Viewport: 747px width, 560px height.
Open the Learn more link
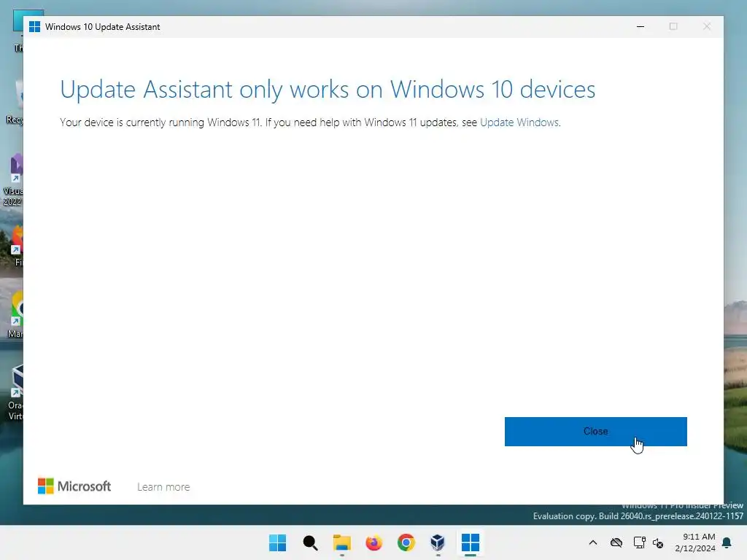pyautogui.click(x=163, y=486)
